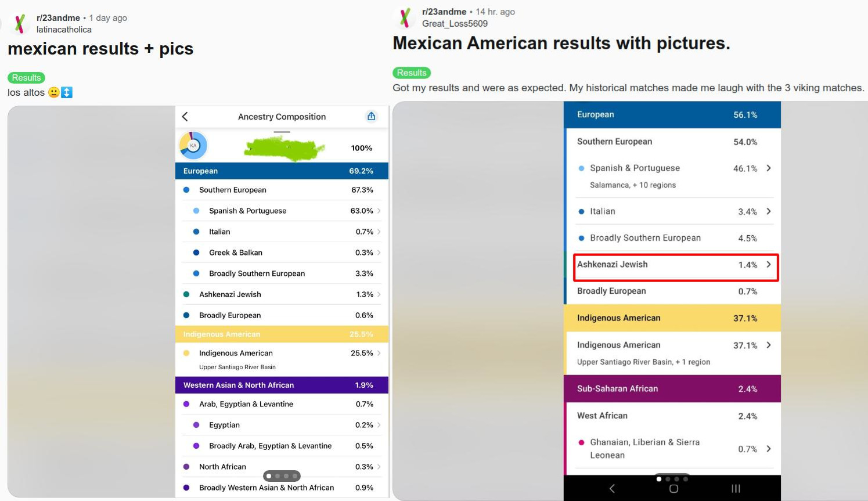The width and height of the screenshot is (868, 501).
Task: Click the 23andMe subreddit avatar on the left post
Action: pos(19,23)
